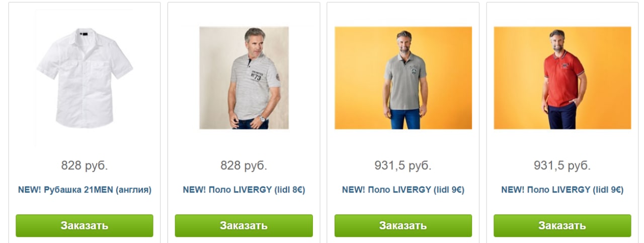Viewport: 644px width, 243px height.
Task: Open the 'NEW! Поло LIVERGY (lidl 8€)' link
Action: click(244, 190)
